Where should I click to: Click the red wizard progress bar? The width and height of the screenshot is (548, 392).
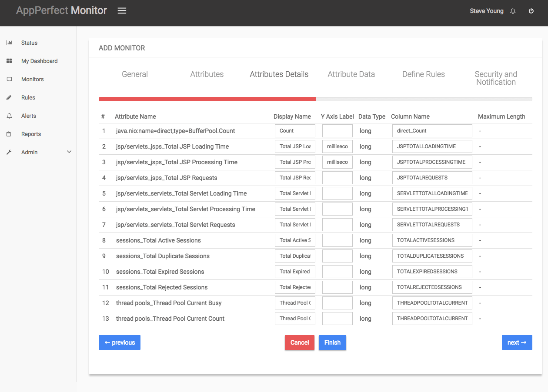207,99
